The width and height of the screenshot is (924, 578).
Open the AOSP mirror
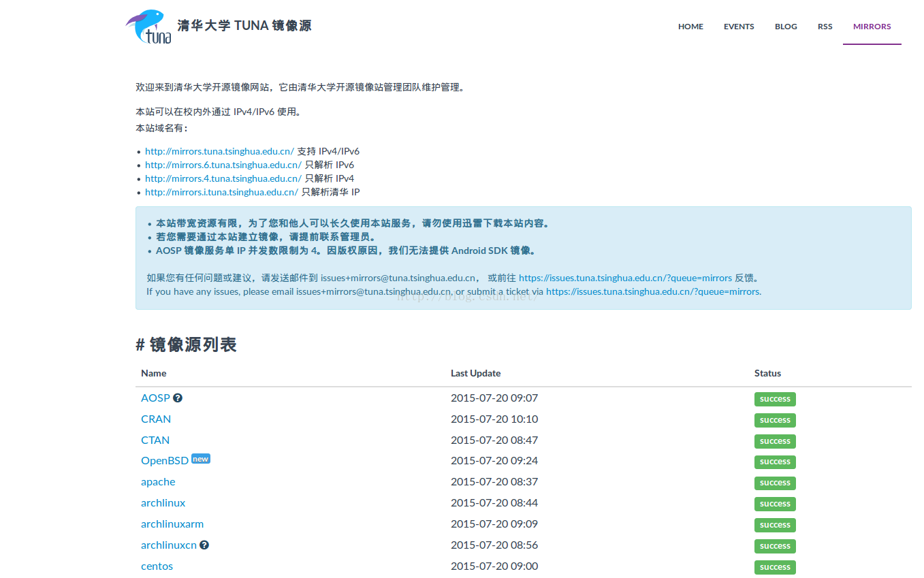155,398
